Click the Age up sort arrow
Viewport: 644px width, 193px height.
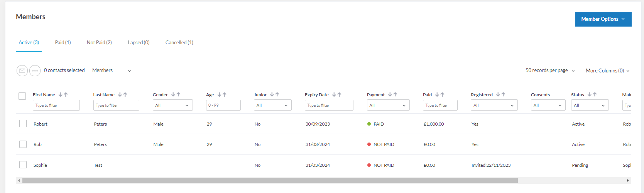pos(225,94)
